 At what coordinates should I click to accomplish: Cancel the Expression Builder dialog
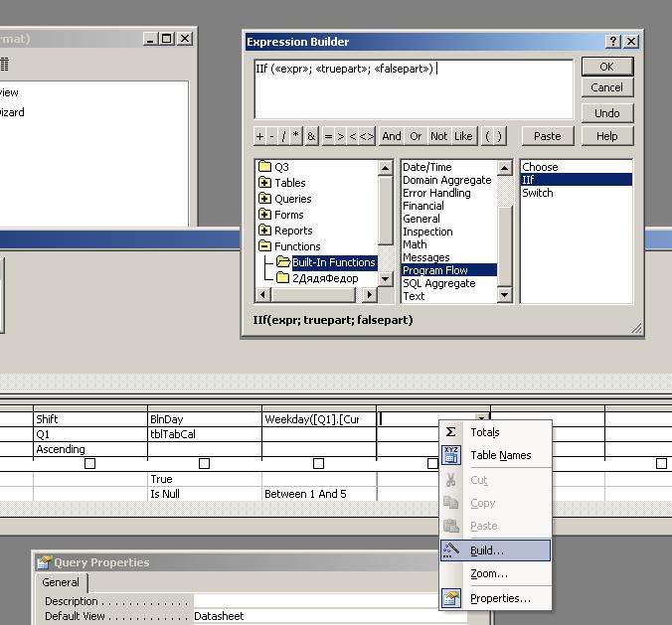[x=606, y=87]
